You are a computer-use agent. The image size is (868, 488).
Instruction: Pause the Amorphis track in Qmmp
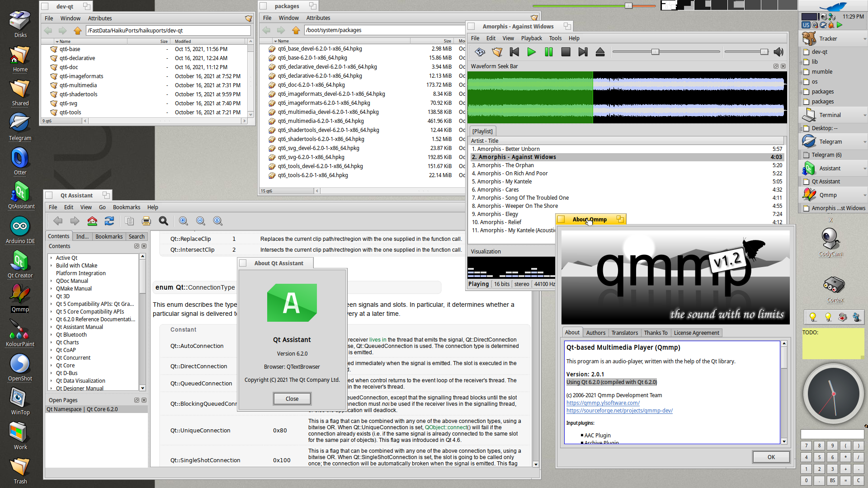[549, 52]
